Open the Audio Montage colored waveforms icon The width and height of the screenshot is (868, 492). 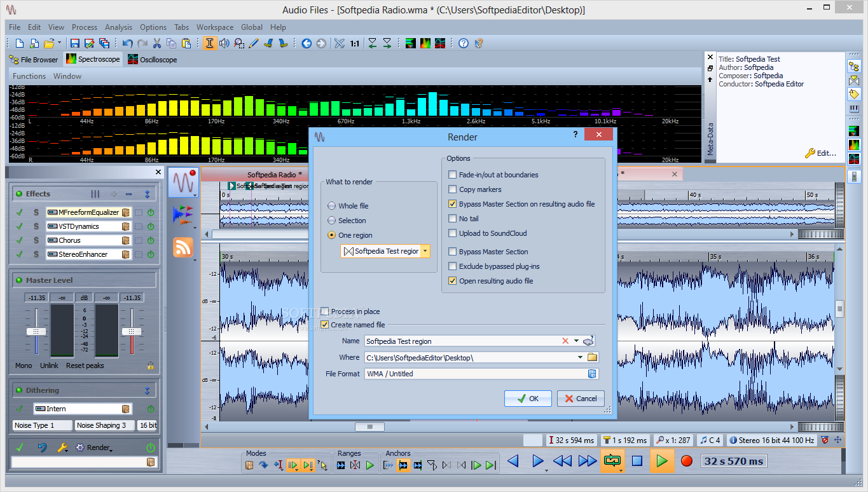182,215
